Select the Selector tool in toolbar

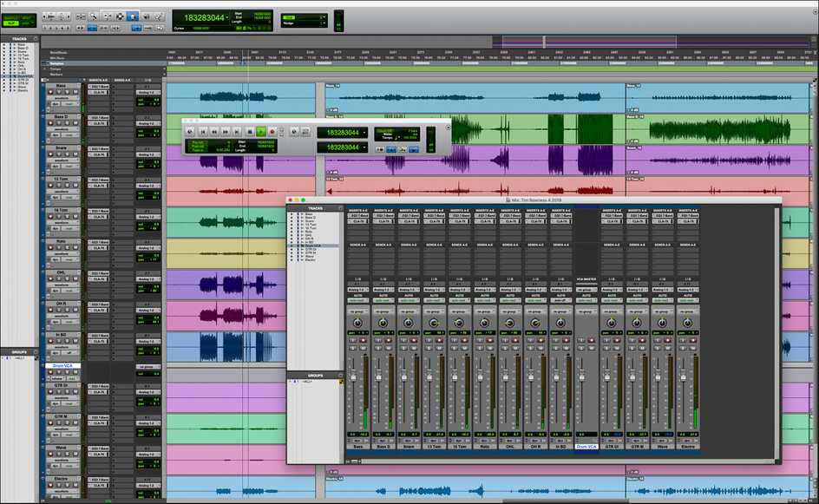tap(120, 16)
